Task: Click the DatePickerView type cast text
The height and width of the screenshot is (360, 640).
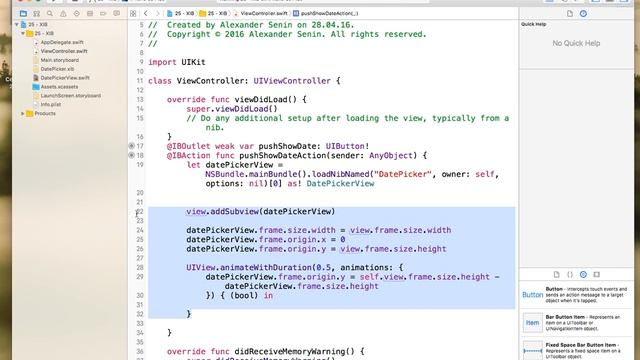Action: tap(340, 184)
